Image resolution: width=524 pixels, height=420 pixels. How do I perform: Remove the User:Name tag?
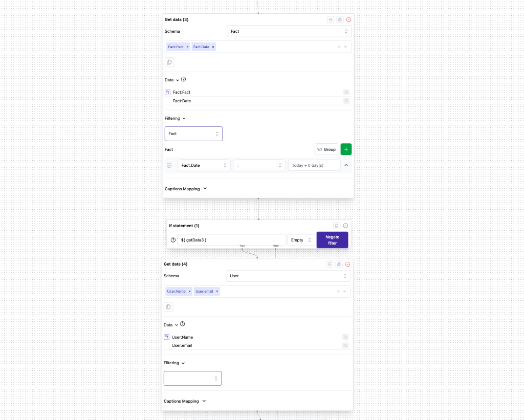point(189,292)
